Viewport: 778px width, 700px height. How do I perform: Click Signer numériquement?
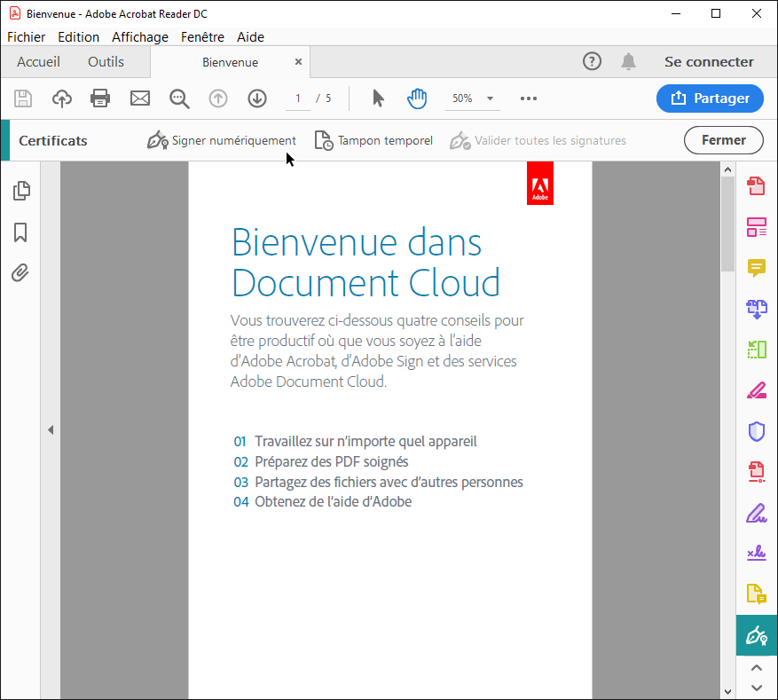pyautogui.click(x=221, y=140)
